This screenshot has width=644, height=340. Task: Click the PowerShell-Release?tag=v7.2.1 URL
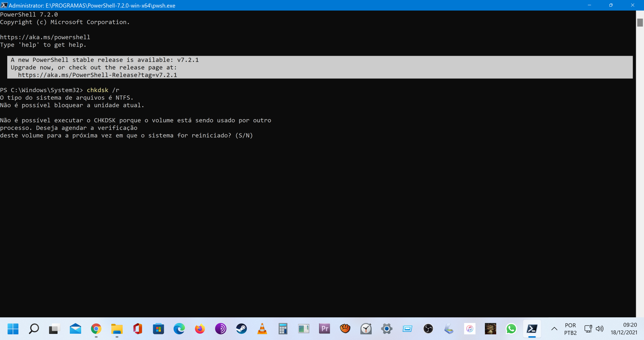(97, 75)
